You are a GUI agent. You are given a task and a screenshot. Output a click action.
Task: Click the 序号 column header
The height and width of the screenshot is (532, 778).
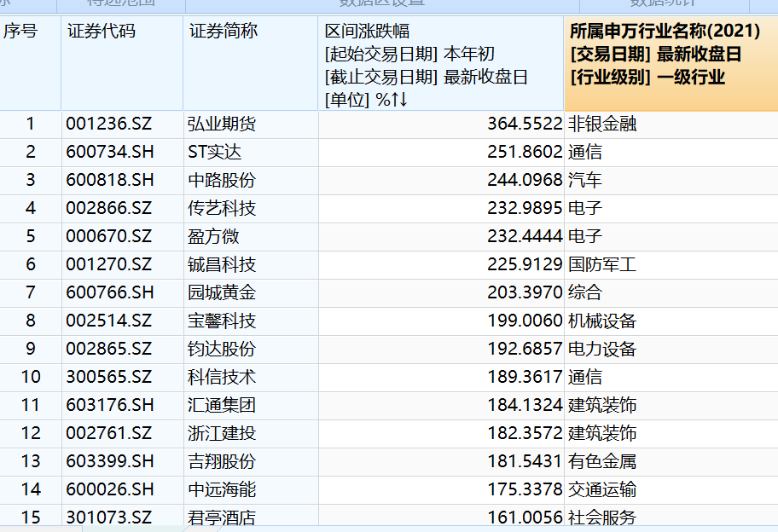pos(30,63)
